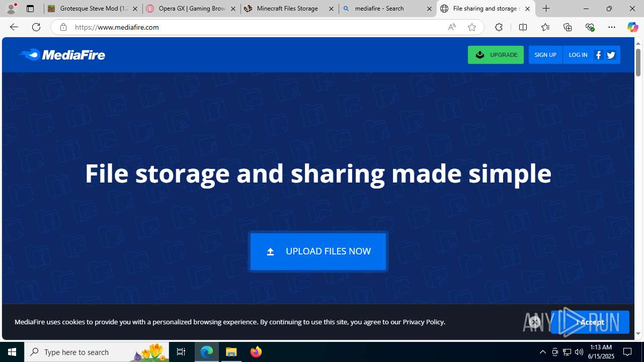Toggle Split screen icon

(523, 27)
